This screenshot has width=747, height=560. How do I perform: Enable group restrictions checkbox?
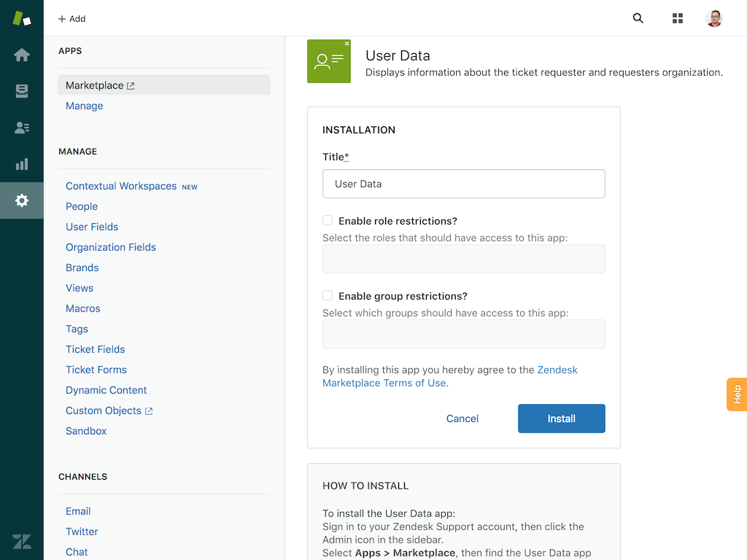[x=328, y=295]
